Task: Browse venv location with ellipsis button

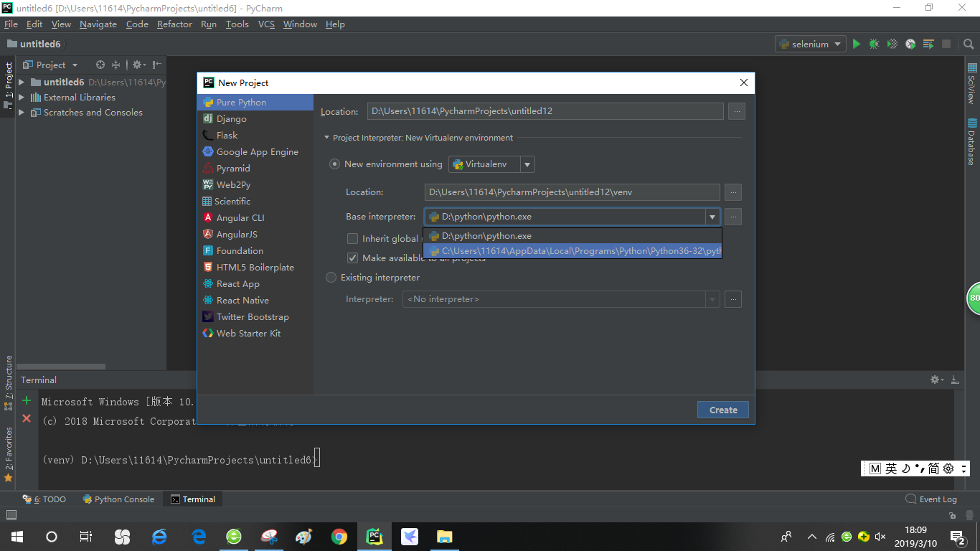Action: click(x=732, y=192)
